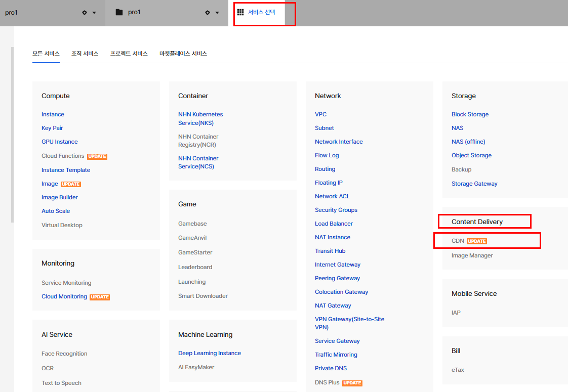Screen dimensions: 568x392
Task: Click the grid icon for 서비스 선택
Action: pos(240,12)
